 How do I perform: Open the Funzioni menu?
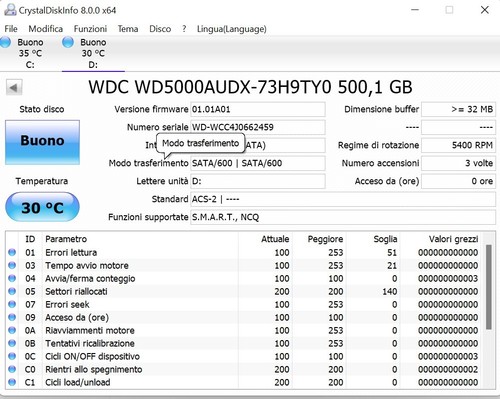[90, 29]
